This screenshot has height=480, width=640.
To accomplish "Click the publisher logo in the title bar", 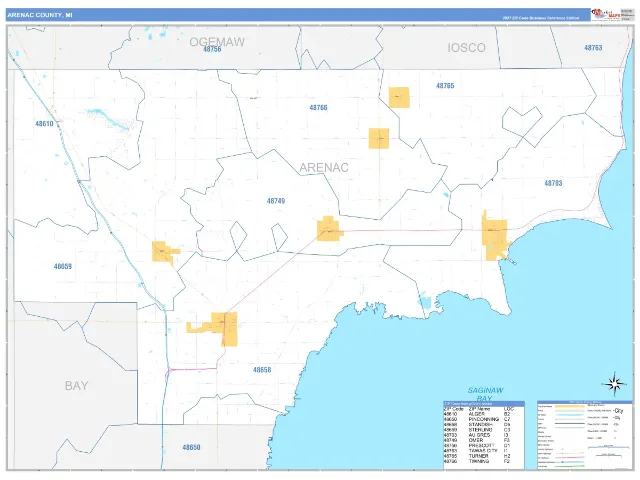I will pos(606,14).
